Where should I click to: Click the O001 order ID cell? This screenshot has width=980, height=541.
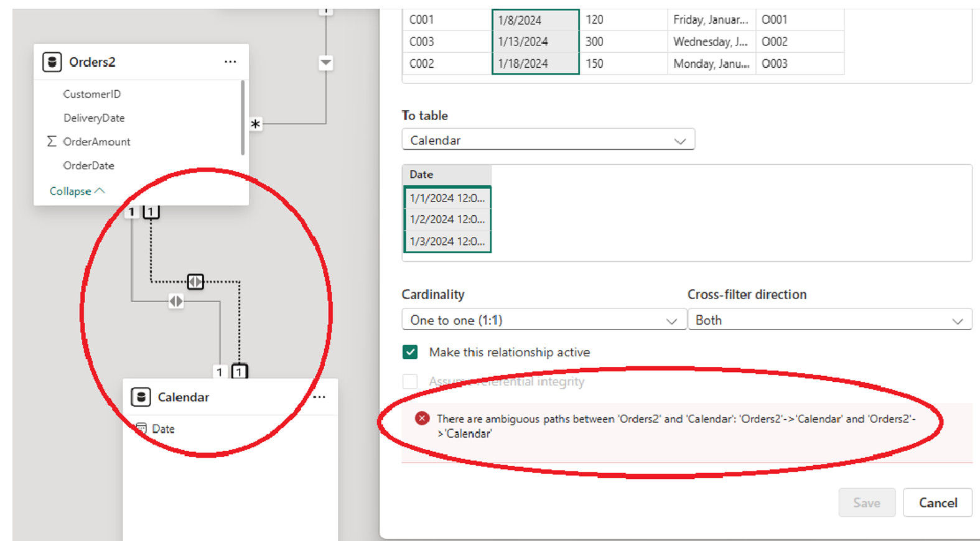[x=800, y=20]
